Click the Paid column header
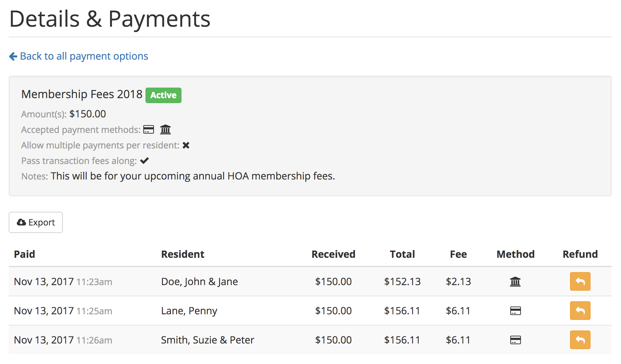The height and width of the screenshot is (364, 621). click(25, 254)
